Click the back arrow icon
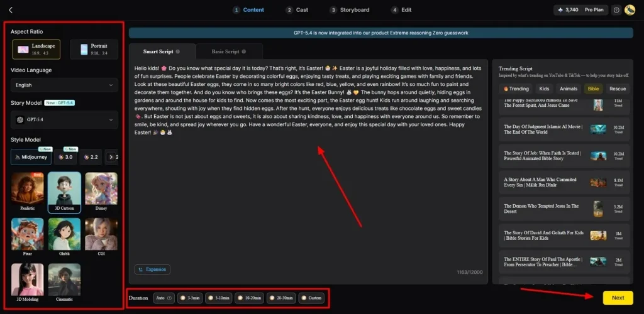The height and width of the screenshot is (314, 644). 11,10
